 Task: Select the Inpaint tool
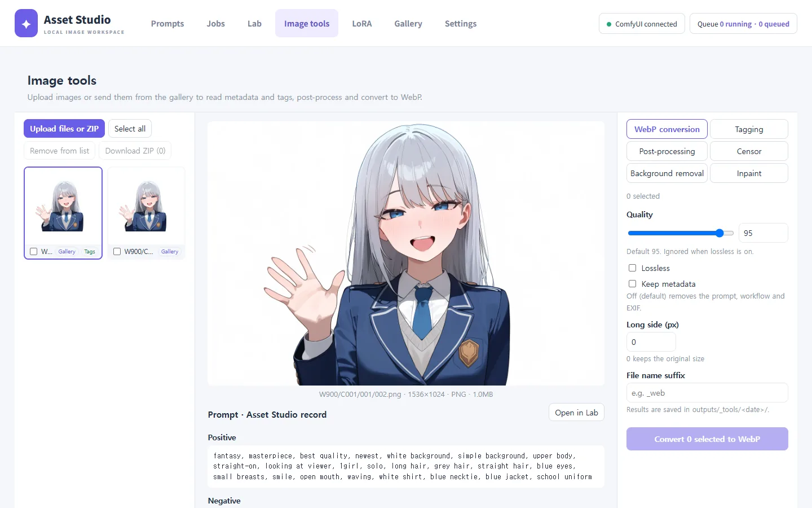tap(749, 173)
